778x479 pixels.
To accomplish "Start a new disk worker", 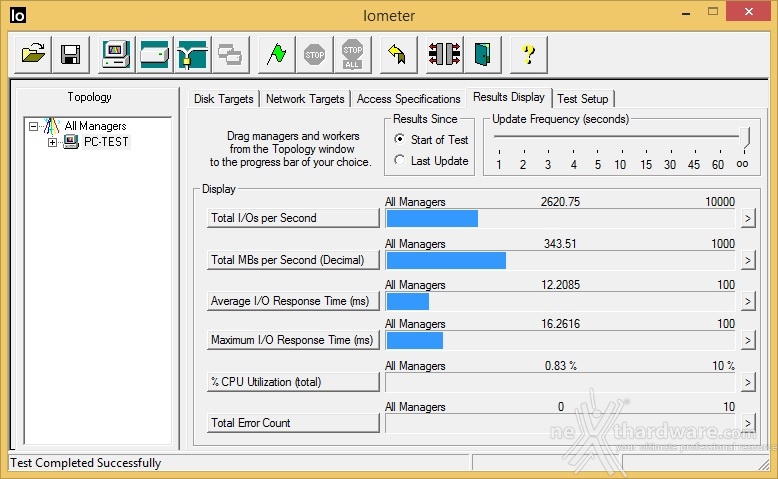I will point(154,54).
